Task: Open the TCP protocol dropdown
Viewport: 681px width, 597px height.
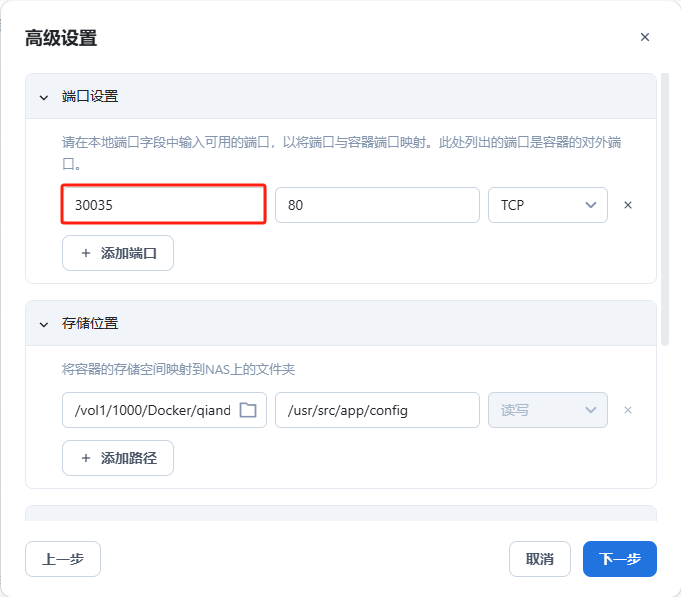Action: pyautogui.click(x=548, y=205)
